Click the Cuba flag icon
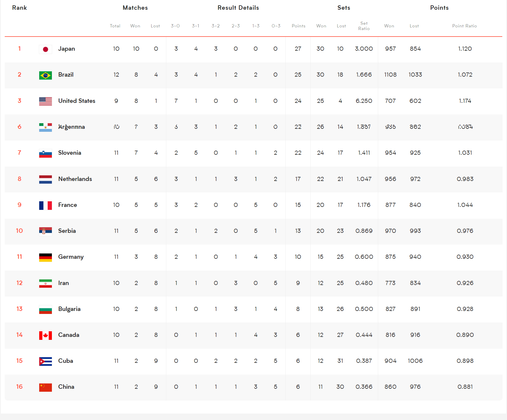Image resolution: width=507 pixels, height=420 pixels. tap(45, 361)
